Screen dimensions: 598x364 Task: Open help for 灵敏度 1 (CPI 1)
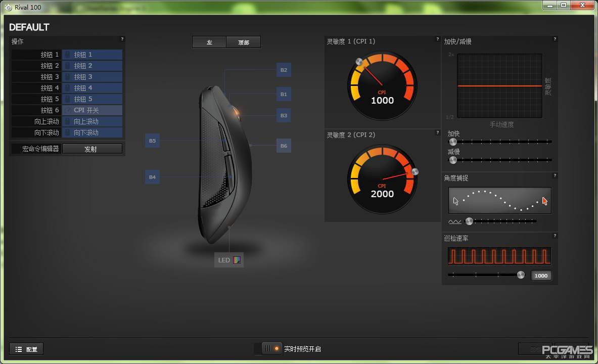coord(437,39)
